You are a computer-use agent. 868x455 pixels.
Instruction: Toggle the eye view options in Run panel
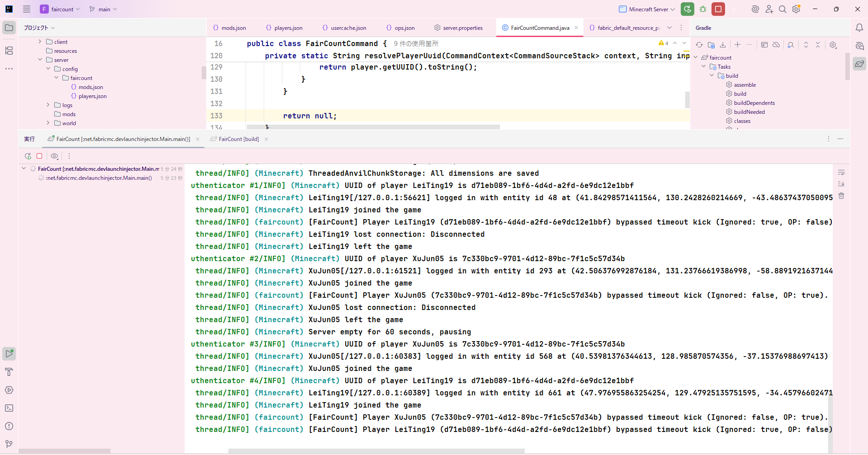click(54, 156)
